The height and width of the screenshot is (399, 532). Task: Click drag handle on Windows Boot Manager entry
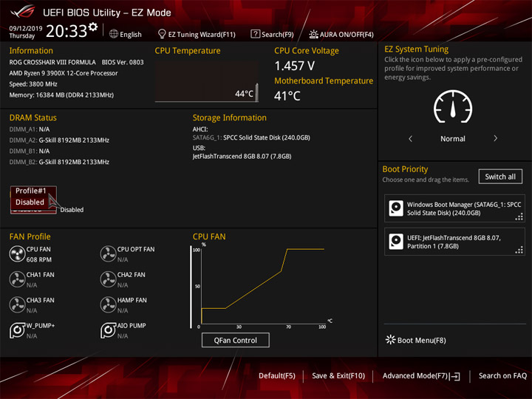pyautogui.click(x=519, y=216)
